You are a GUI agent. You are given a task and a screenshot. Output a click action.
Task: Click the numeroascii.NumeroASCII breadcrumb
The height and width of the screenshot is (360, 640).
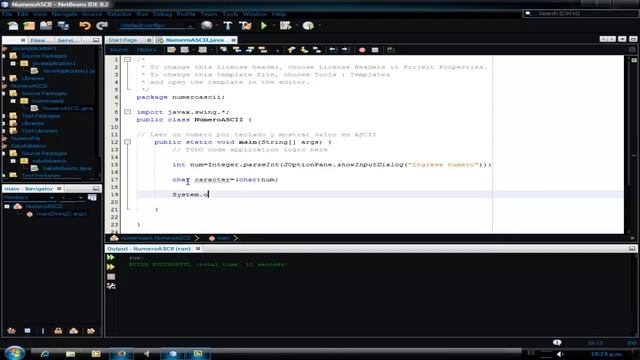coord(156,238)
